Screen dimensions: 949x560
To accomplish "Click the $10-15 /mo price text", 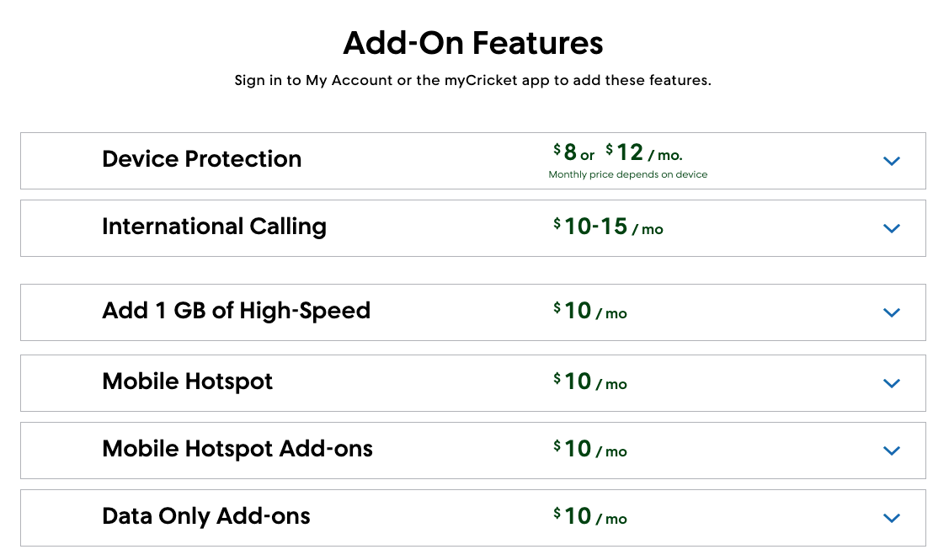I will pyautogui.click(x=608, y=227).
